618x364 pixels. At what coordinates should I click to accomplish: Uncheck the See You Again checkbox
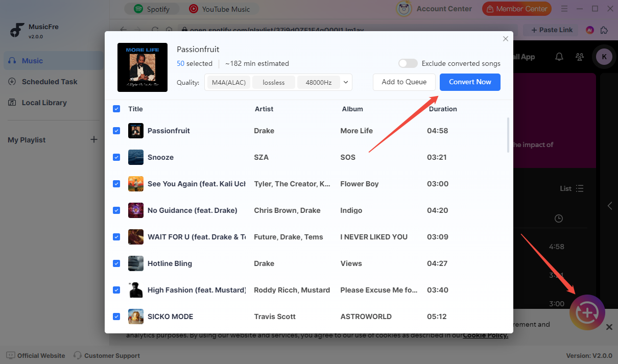pos(116,184)
